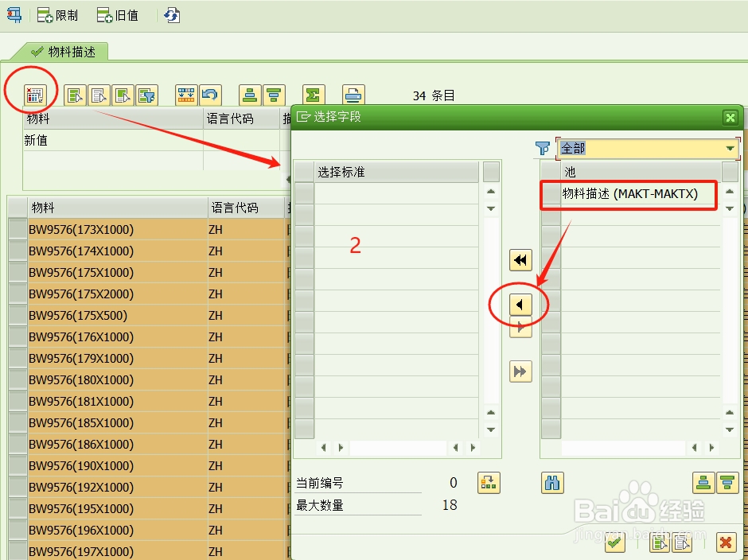This screenshot has height=560, width=748.
Task: Select 物料描述 (MAKT-MAKTX) in the pool list
Action: click(x=628, y=194)
